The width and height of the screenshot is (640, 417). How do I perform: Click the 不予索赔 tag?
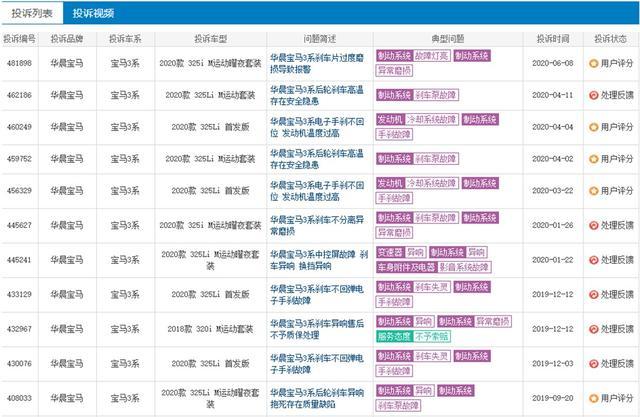click(x=432, y=337)
